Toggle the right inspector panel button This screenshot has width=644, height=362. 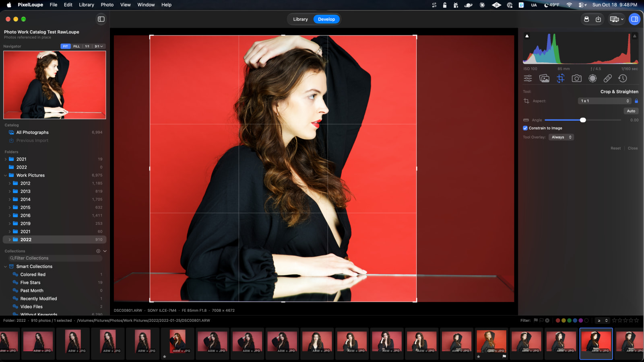tap(634, 19)
